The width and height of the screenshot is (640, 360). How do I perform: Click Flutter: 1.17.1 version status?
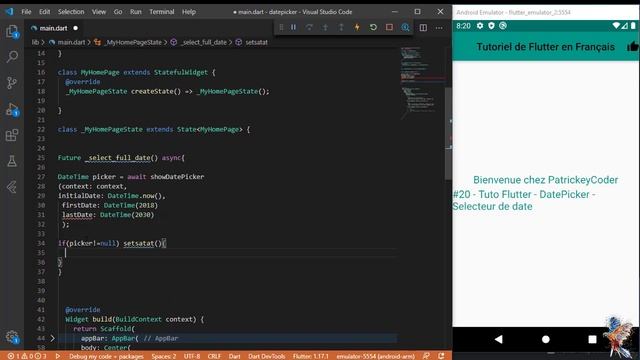pyautogui.click(x=310, y=356)
